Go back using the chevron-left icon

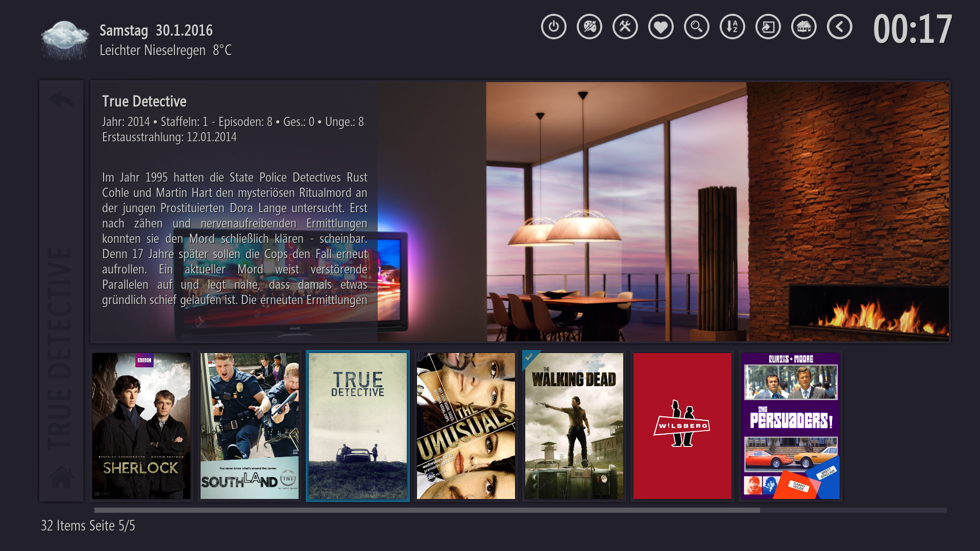tap(840, 27)
